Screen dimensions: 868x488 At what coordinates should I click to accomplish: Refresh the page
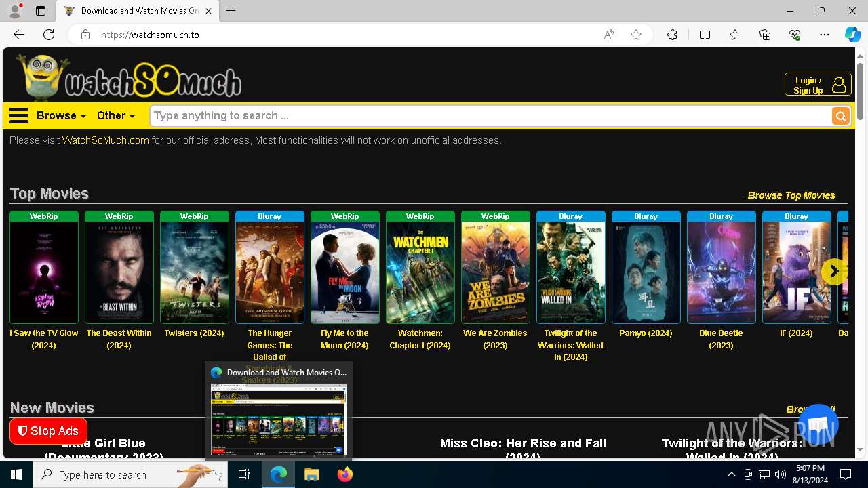click(49, 35)
